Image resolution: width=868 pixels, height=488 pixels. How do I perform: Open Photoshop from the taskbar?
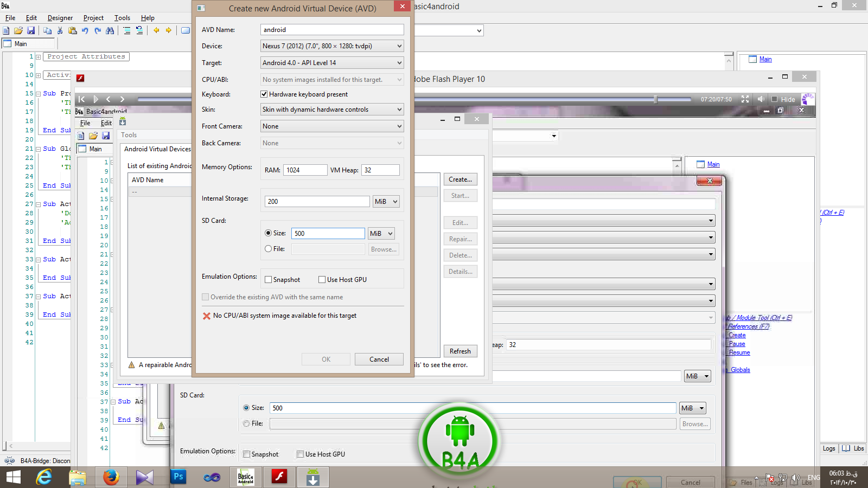(178, 477)
